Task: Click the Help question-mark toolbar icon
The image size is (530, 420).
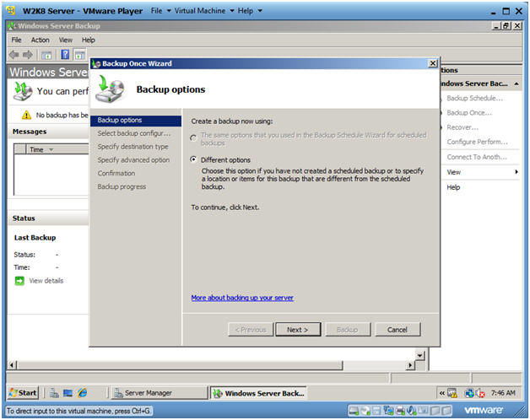Action: click(x=65, y=55)
